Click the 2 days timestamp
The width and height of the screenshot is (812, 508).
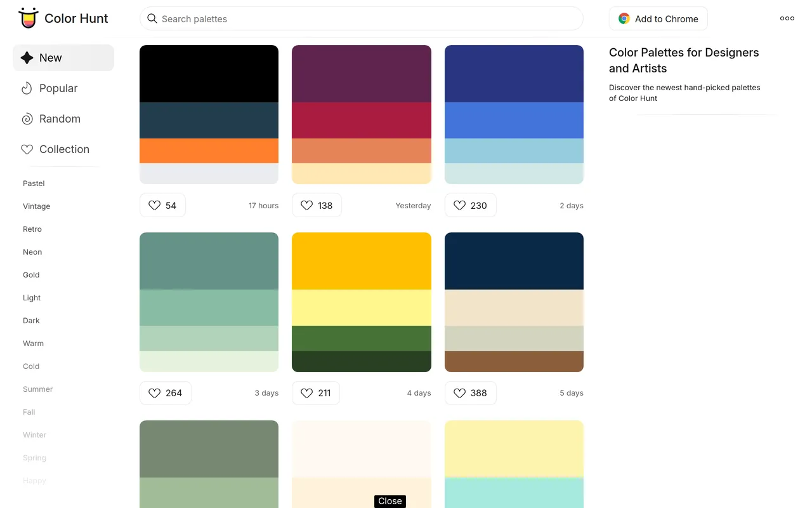pyautogui.click(x=571, y=206)
